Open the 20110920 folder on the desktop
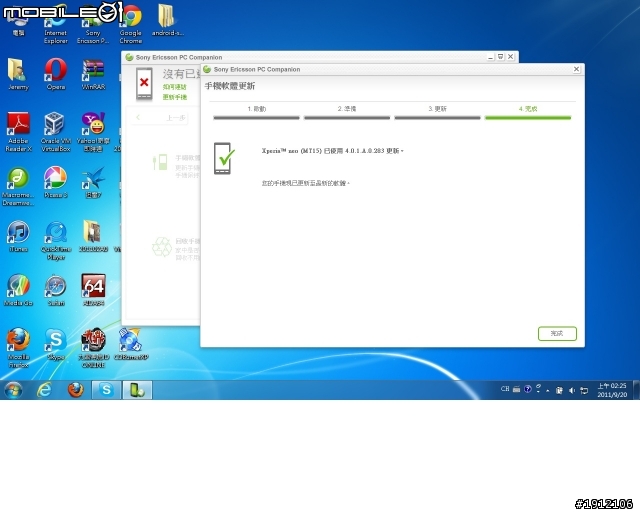640x512 pixels. [x=93, y=236]
